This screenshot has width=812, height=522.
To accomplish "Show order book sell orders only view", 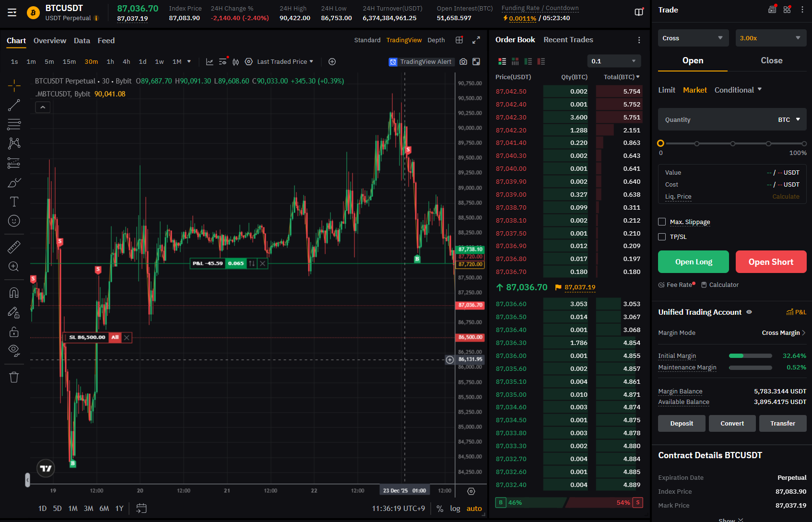I will pyautogui.click(x=541, y=61).
